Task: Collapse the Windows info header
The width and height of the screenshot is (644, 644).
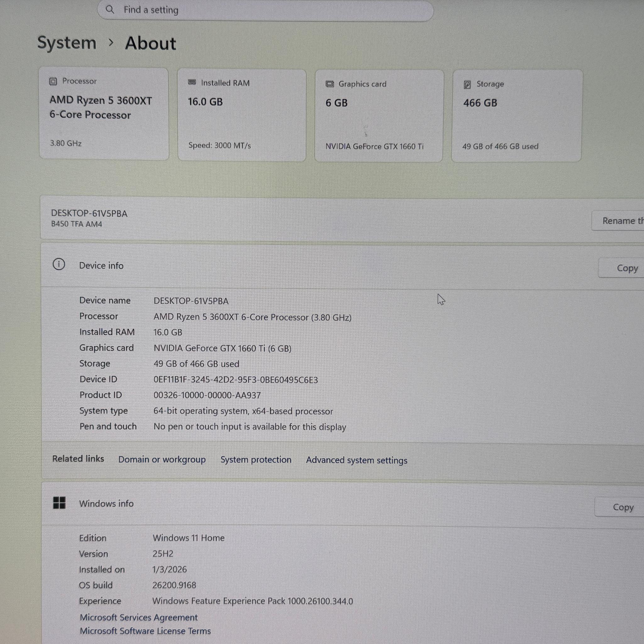Action: [x=342, y=505]
